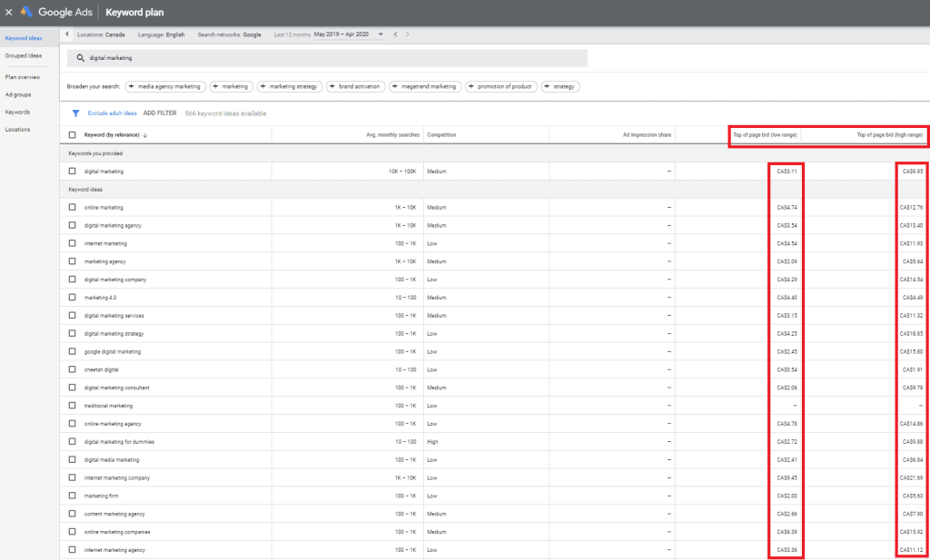Image resolution: width=930 pixels, height=560 pixels.
Task: Open the date range dropdown May 2019 – Apr 2020
Action: click(x=348, y=34)
